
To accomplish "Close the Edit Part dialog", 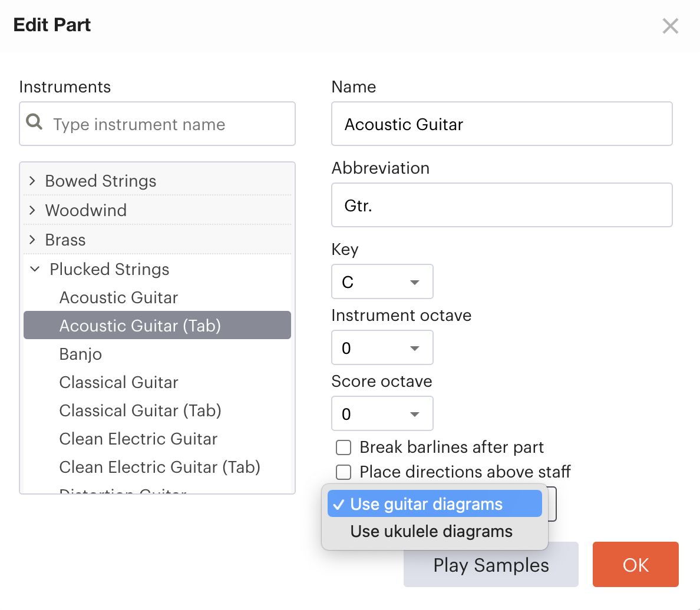I will point(670,26).
